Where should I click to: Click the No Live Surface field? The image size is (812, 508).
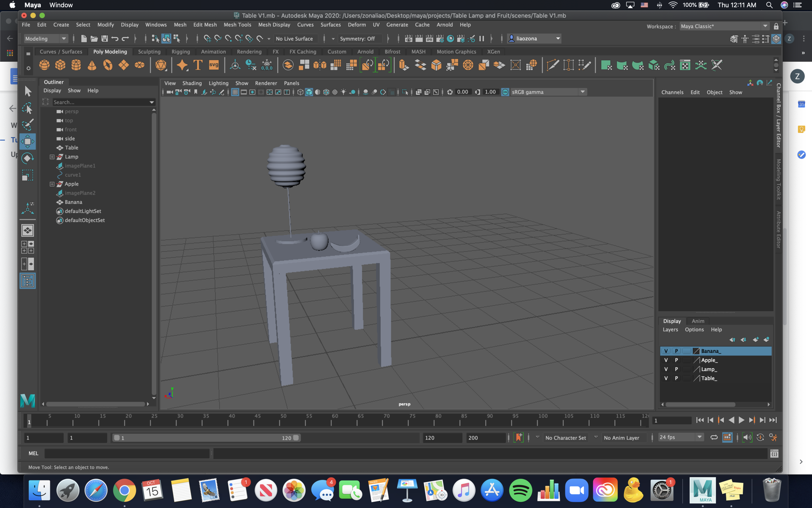(x=297, y=39)
